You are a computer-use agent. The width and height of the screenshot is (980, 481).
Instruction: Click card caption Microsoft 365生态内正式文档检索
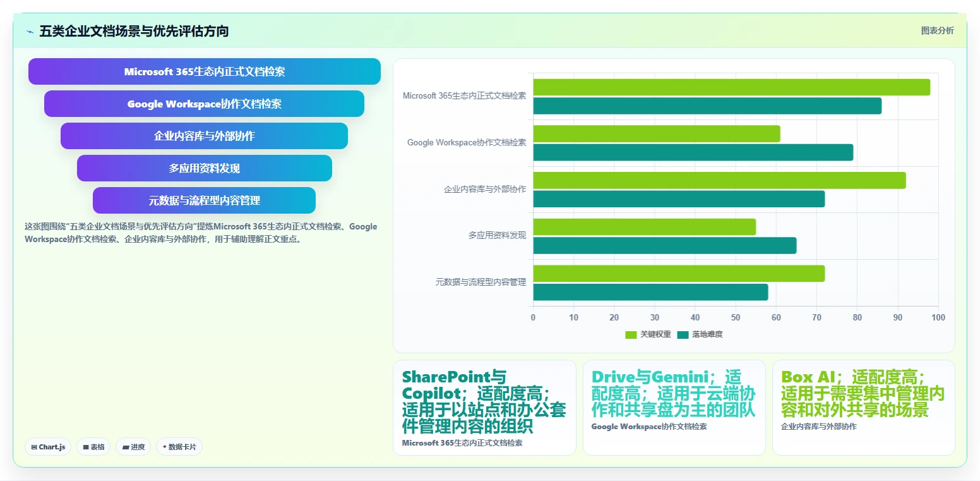462,443
